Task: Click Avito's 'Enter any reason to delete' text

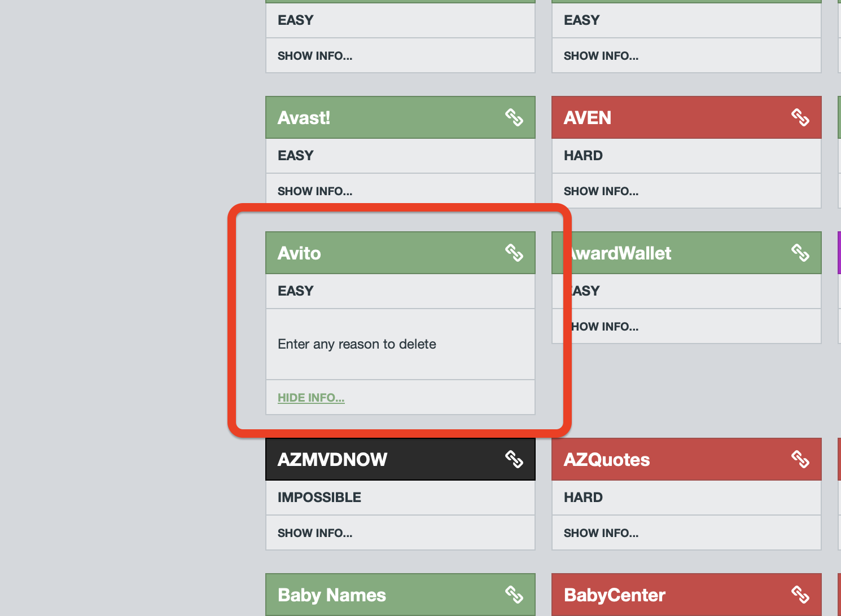Action: (357, 344)
